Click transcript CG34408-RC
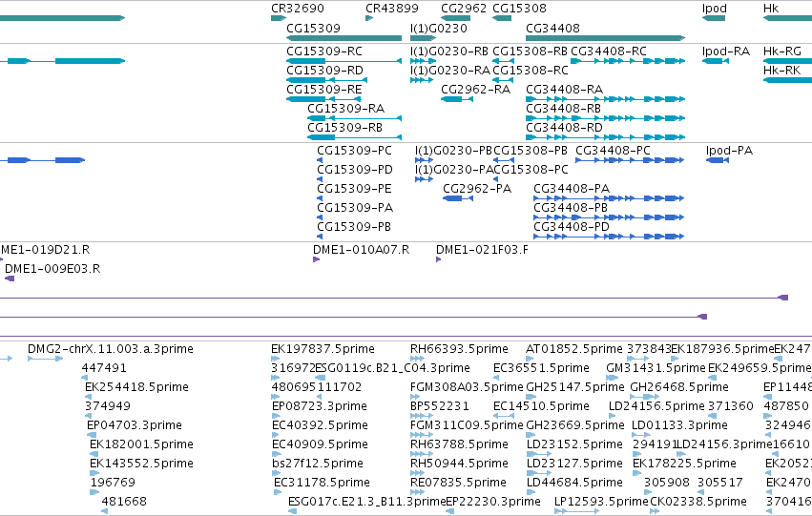Screen dimensions: 812x516 click(628, 61)
